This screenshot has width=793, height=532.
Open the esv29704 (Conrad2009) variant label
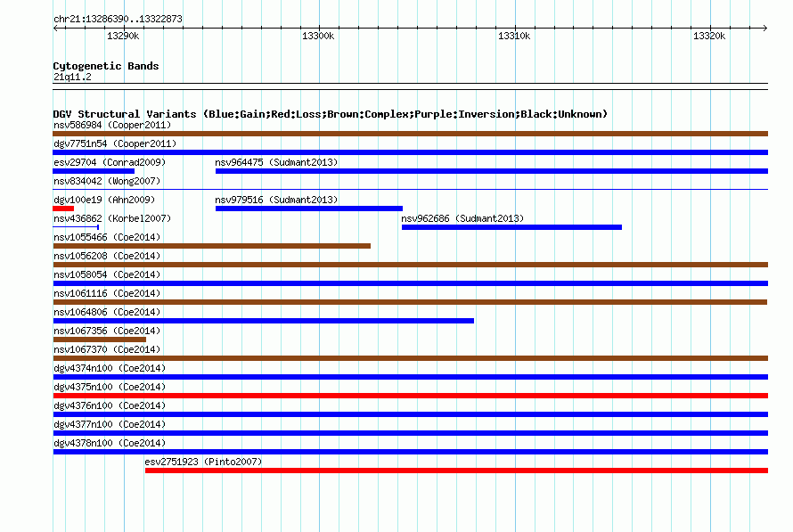coord(110,162)
